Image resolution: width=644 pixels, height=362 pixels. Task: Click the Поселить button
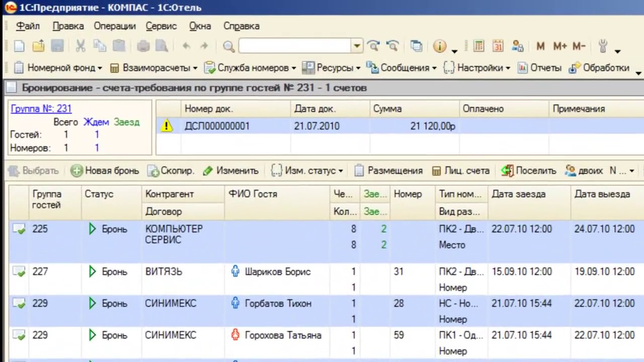529,171
